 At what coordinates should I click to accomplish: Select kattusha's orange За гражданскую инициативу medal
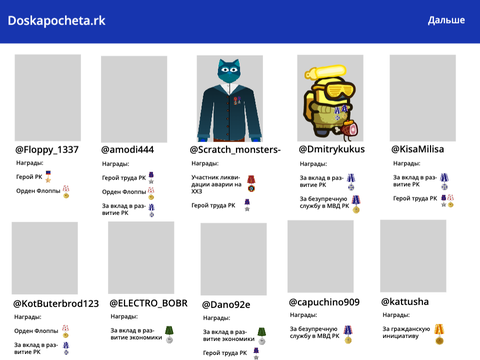point(439,334)
